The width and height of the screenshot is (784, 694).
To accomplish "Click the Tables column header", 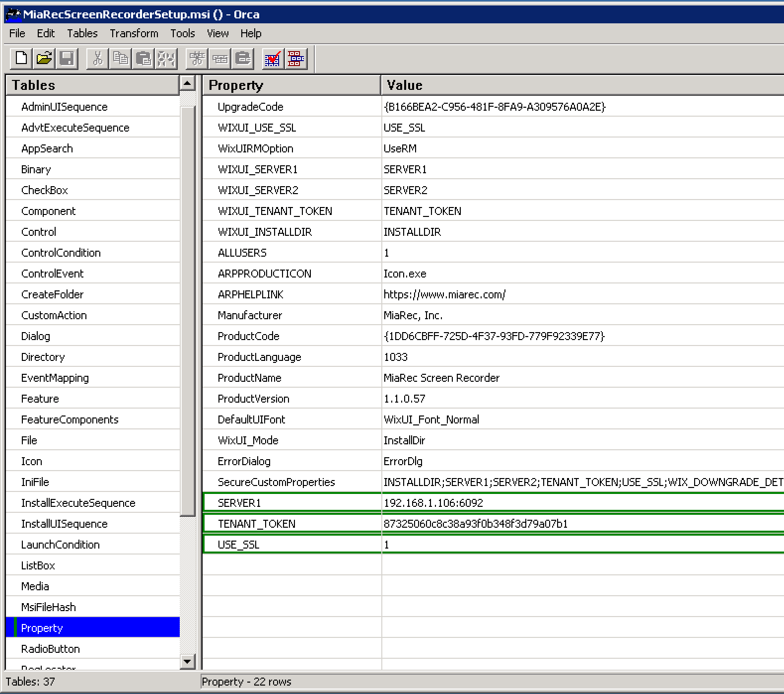I will pos(92,85).
